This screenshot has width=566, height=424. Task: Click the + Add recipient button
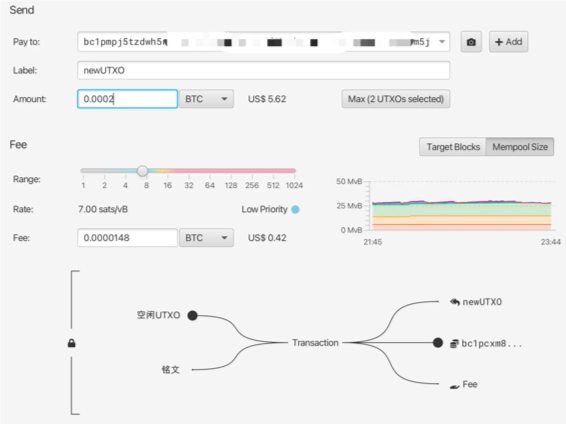point(508,42)
